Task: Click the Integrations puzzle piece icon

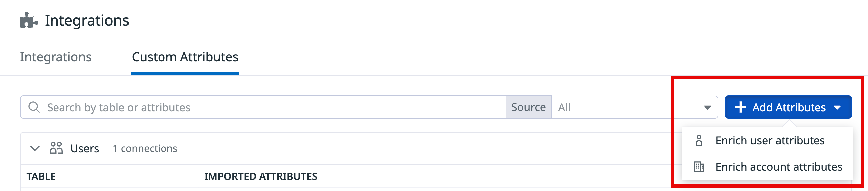Action: coord(29,20)
